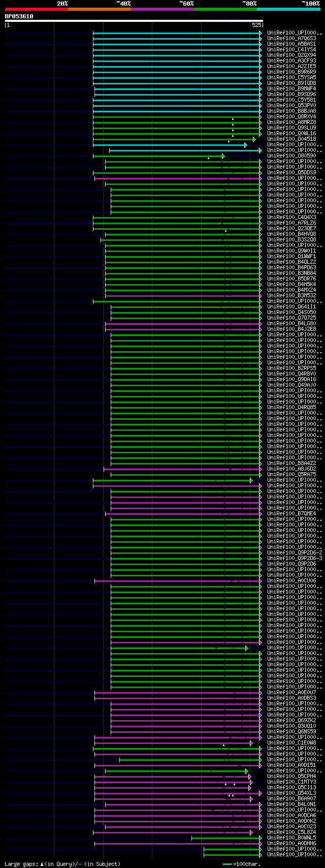Click the cyan ~100% identity legend segment
This screenshot has width=325, height=868.
tap(288, 9)
